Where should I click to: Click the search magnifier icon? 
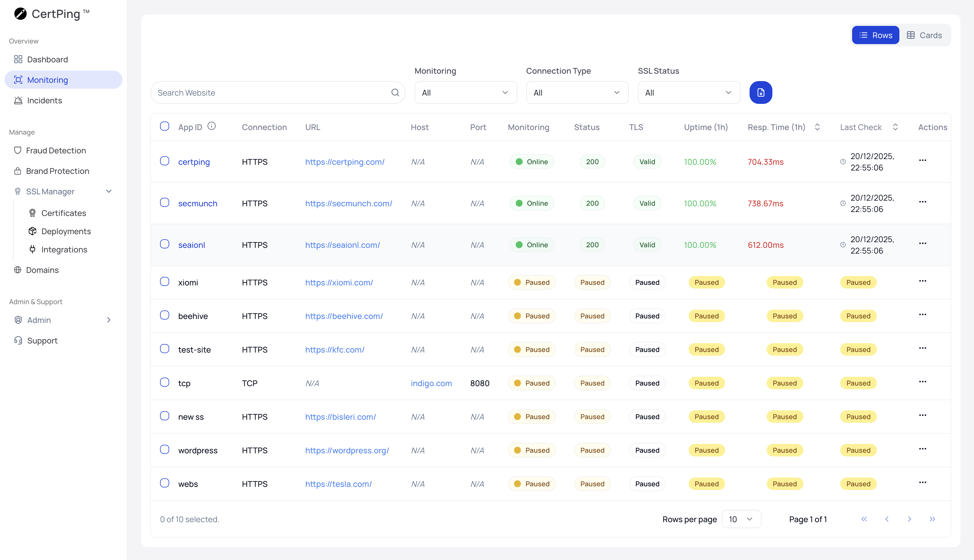395,93
